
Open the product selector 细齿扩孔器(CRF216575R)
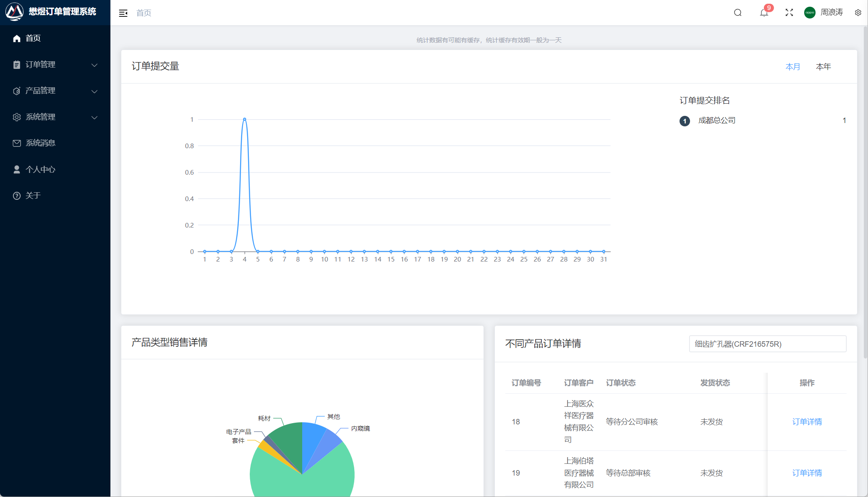(767, 344)
